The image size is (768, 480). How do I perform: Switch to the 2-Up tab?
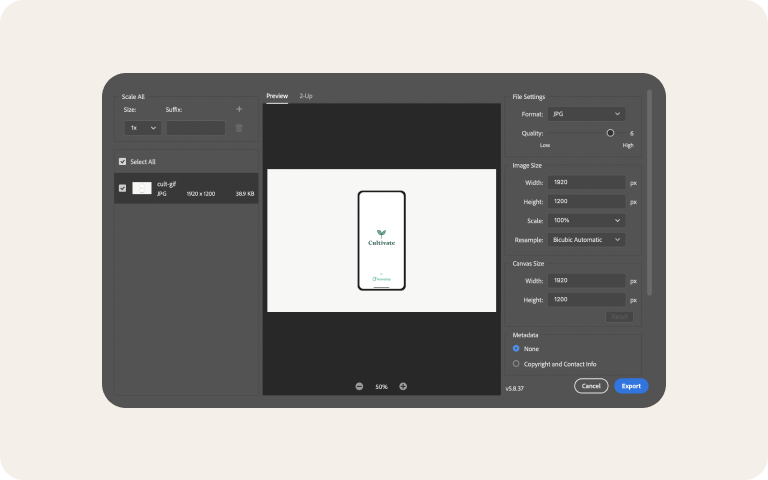tap(306, 96)
